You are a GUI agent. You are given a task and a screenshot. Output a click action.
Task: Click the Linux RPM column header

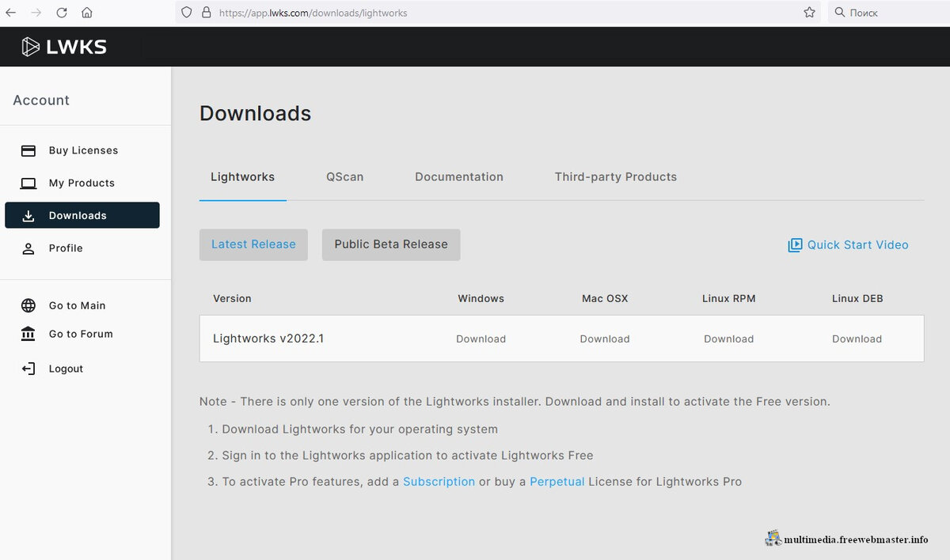click(728, 298)
